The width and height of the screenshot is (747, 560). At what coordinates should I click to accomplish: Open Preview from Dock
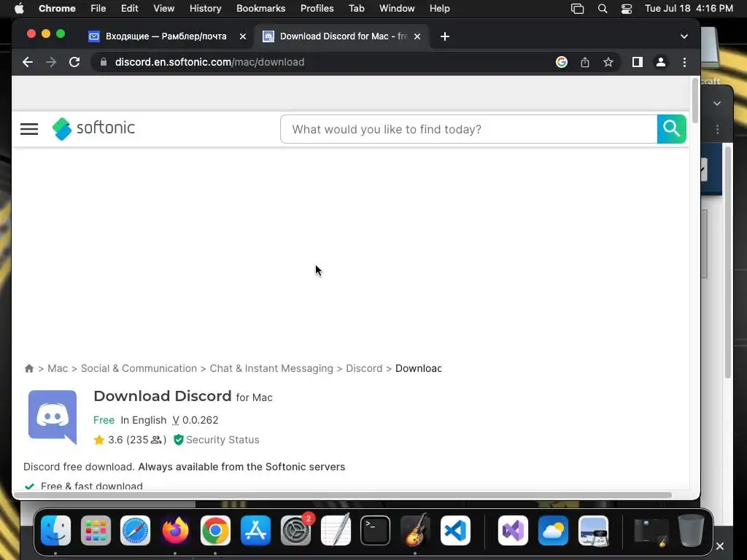click(593, 530)
